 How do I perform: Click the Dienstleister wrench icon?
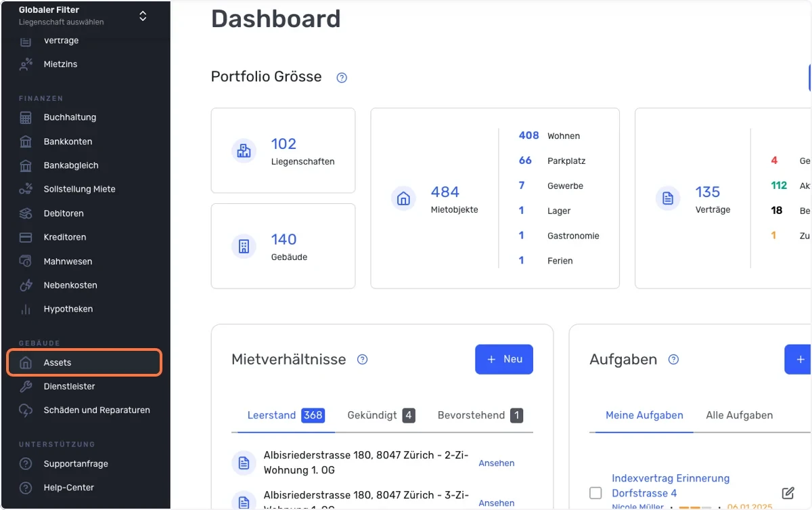26,386
